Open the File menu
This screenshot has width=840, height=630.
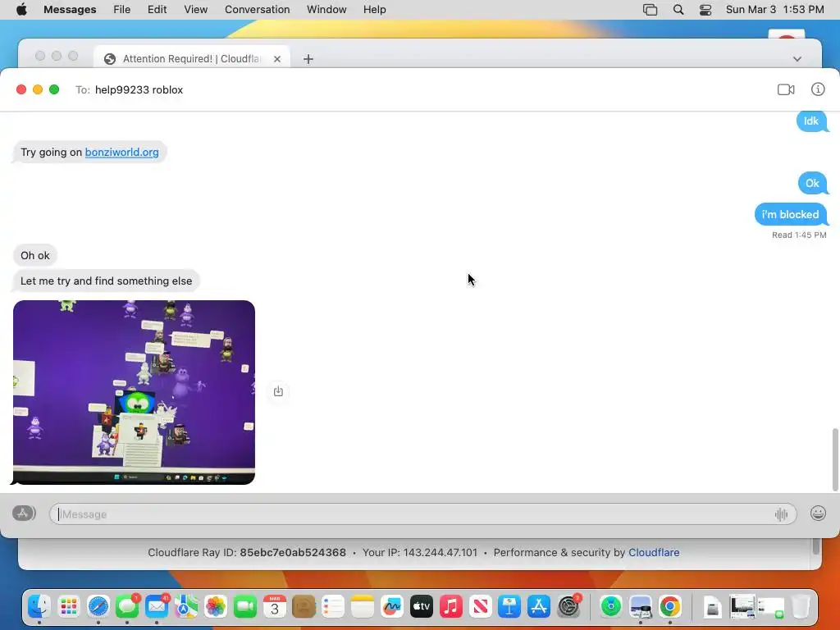[121, 10]
